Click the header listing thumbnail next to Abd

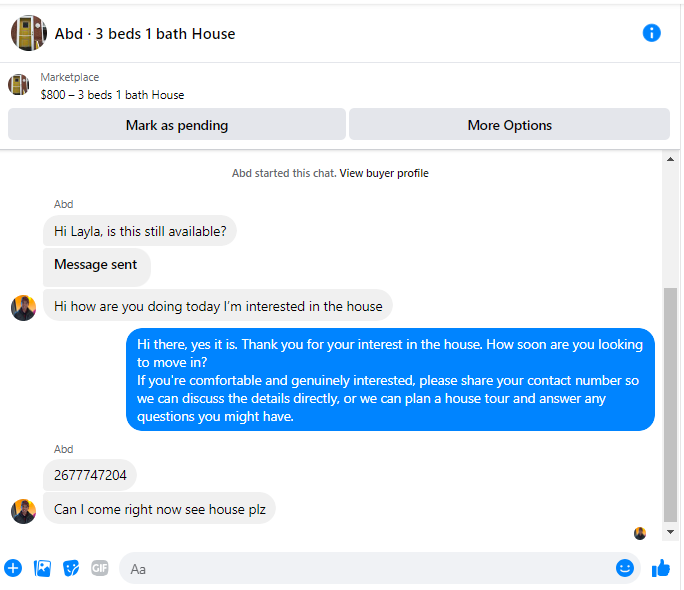click(x=29, y=33)
